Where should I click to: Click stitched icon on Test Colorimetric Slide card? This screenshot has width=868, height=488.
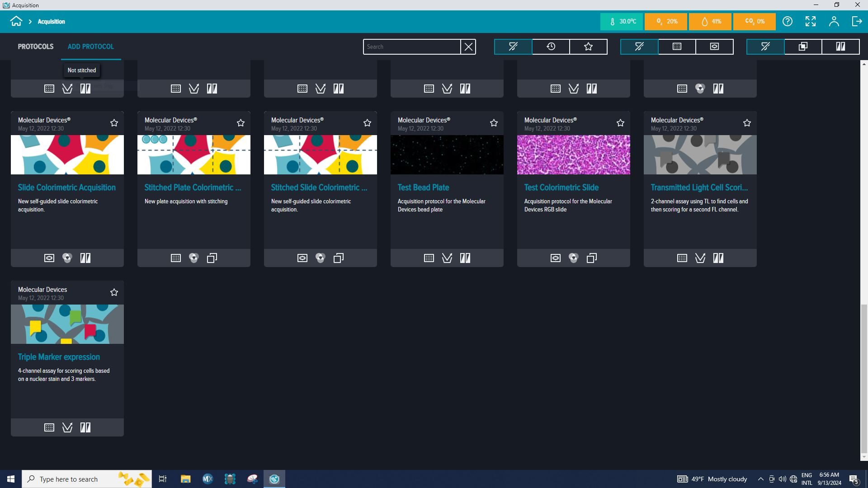point(592,258)
